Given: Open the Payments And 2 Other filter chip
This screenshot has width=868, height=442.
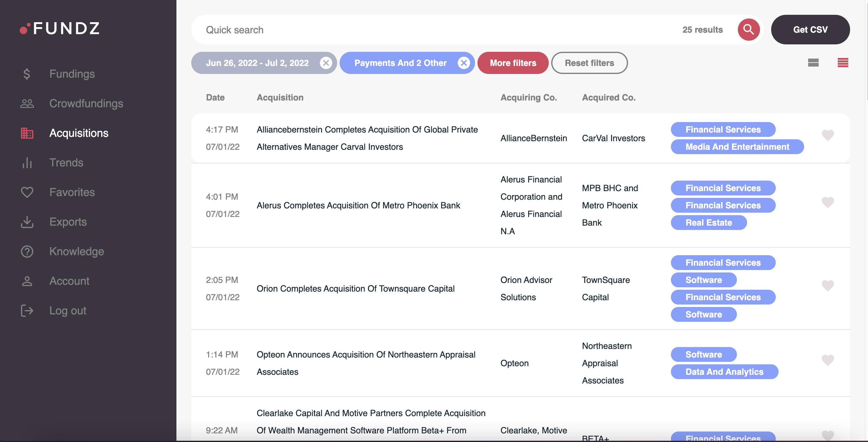Looking at the screenshot, I should [x=400, y=63].
